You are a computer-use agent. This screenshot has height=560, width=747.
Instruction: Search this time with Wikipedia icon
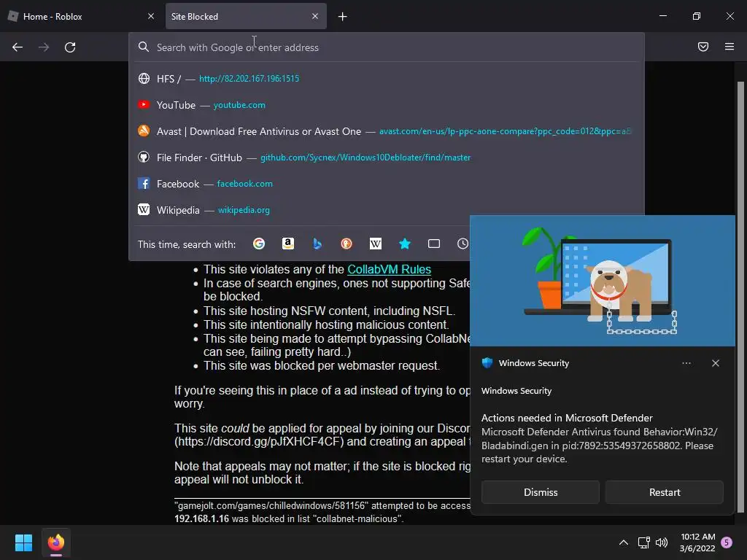coord(376,244)
